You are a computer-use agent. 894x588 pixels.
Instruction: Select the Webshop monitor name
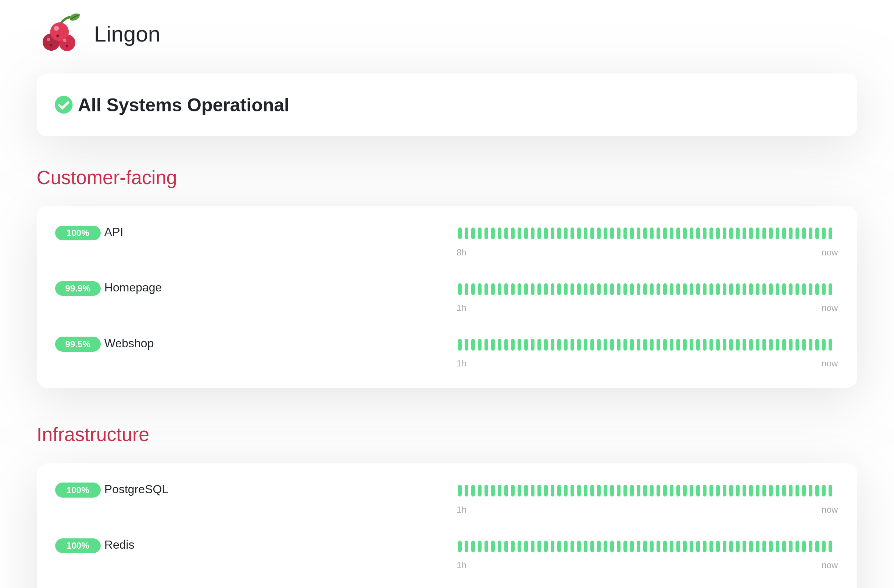tap(129, 343)
